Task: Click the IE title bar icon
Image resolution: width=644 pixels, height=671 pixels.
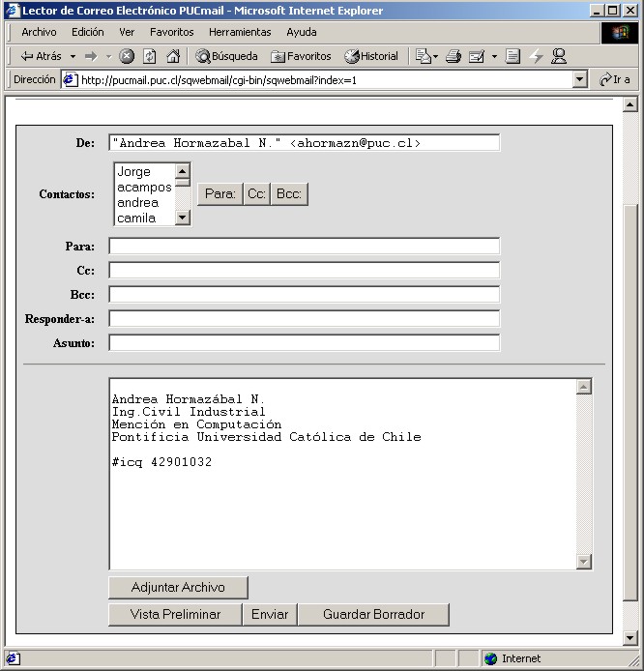Action: [13, 11]
